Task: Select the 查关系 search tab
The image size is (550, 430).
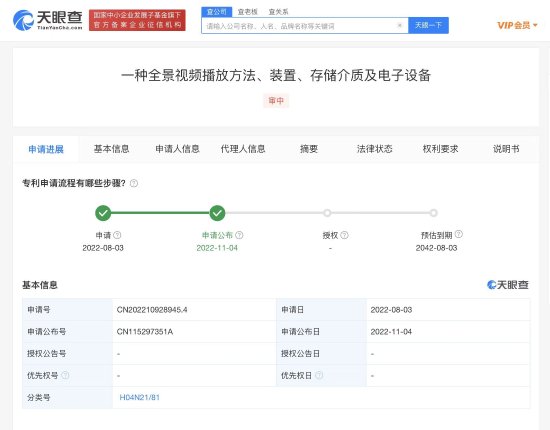Action: pos(278,12)
